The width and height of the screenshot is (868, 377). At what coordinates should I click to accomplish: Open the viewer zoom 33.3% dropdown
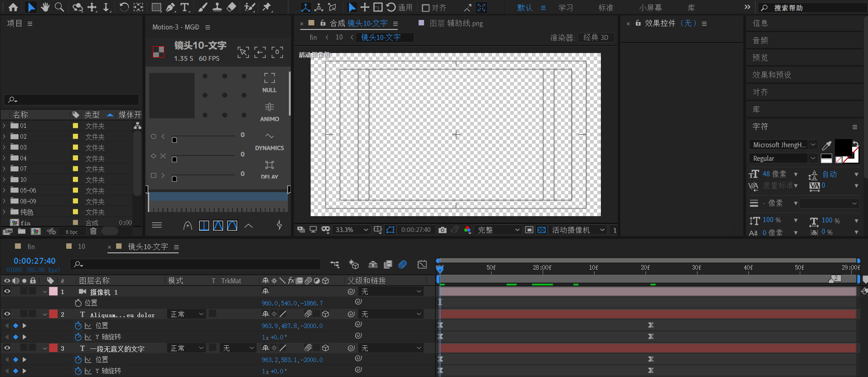click(x=351, y=230)
